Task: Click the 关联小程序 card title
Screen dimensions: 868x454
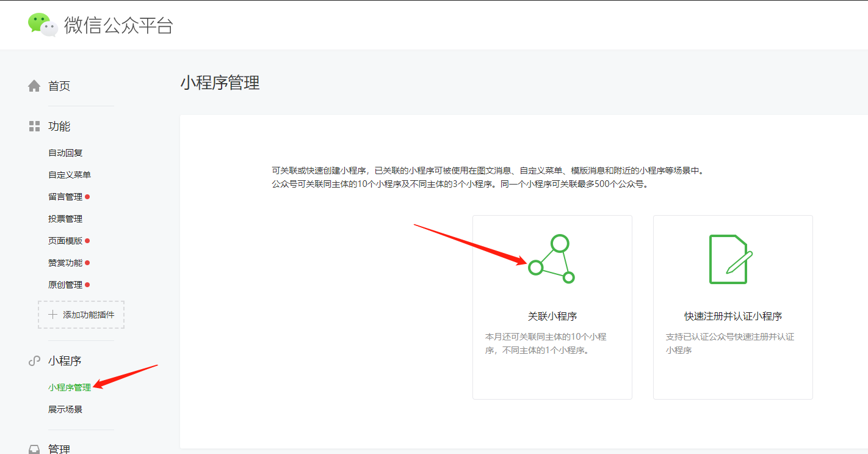Action: tap(552, 317)
